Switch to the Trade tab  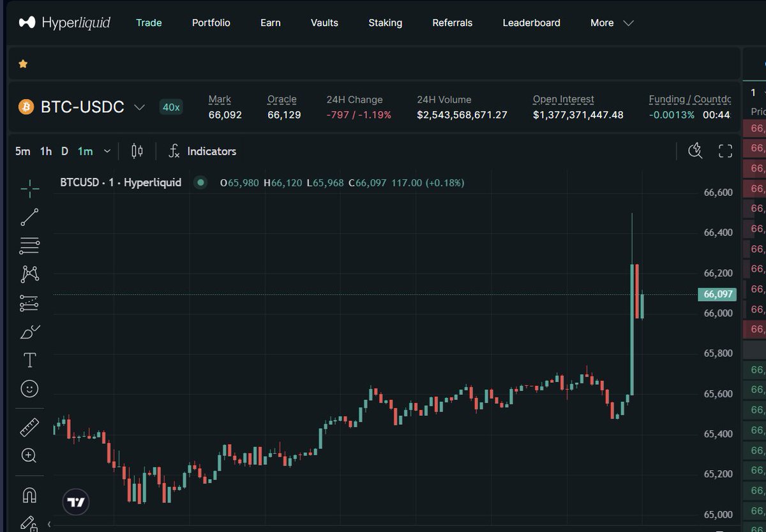pyautogui.click(x=149, y=22)
